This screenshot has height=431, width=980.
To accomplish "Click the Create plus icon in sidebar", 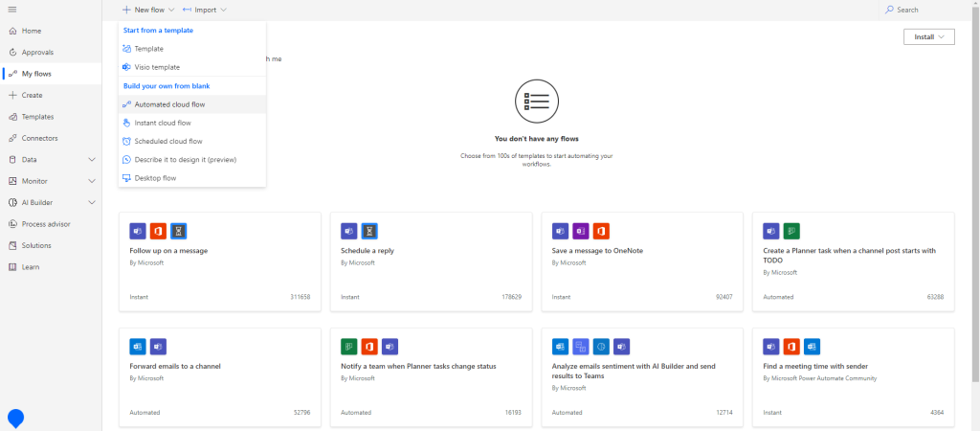I will (x=12, y=95).
